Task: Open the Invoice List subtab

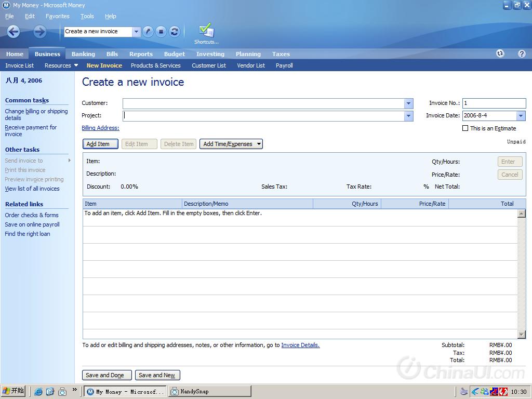Action: [19, 65]
